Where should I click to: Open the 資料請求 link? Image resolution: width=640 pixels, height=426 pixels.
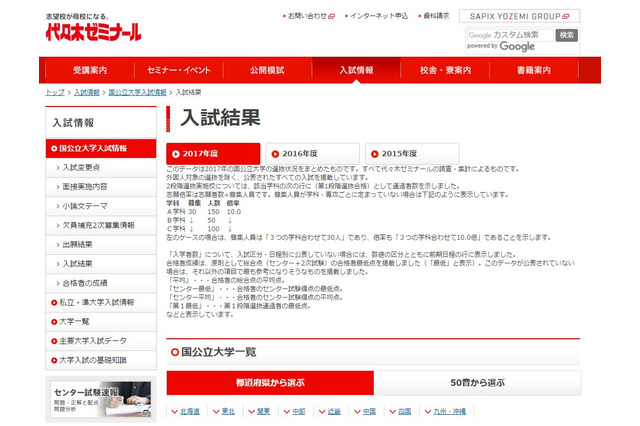pos(434,16)
